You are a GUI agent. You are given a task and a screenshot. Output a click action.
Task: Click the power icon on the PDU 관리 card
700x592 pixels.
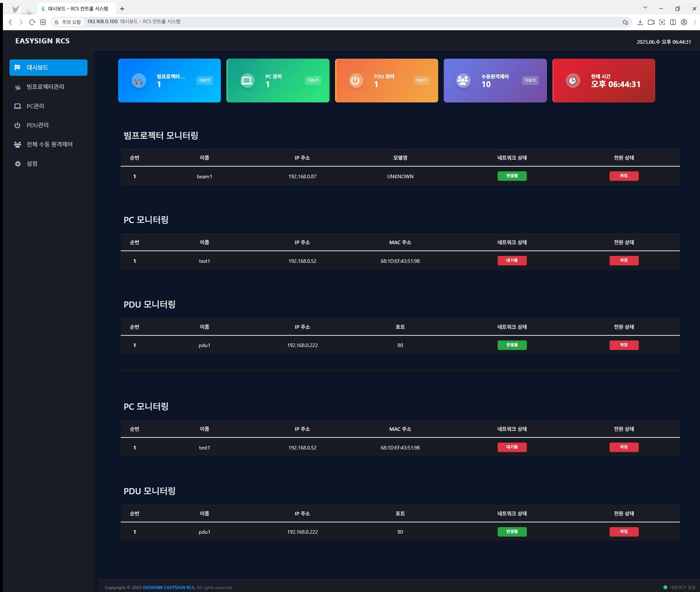355,81
